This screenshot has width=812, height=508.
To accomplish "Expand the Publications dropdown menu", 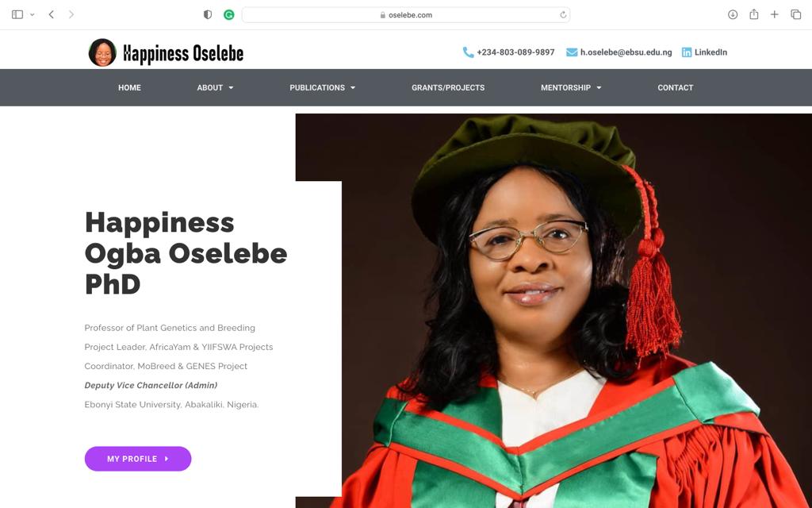I will tap(322, 87).
